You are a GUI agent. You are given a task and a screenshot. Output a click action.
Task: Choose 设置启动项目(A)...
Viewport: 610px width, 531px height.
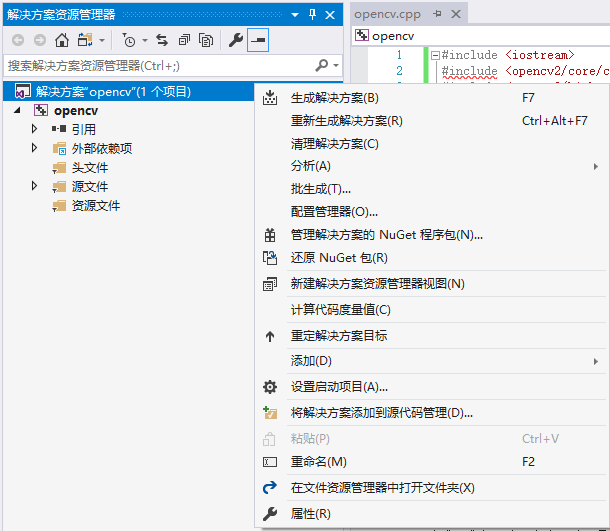(x=432, y=387)
